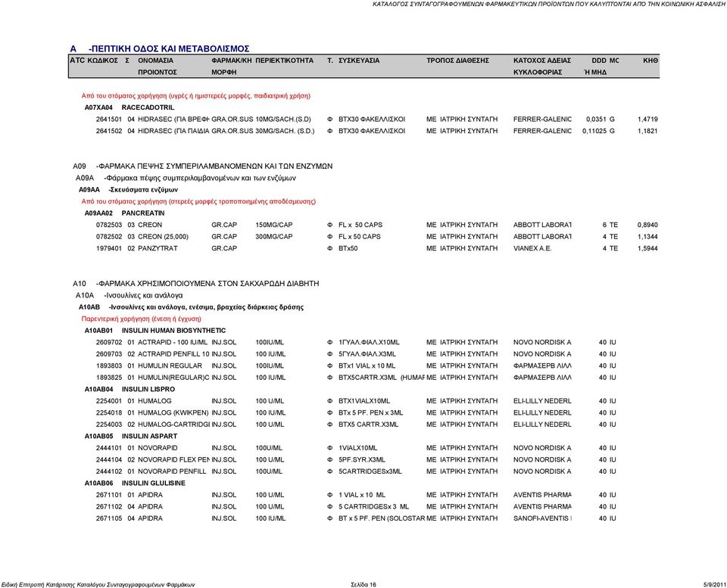Image resolution: width=727 pixels, height=588 pixels.
Task: Select ATC code "A10AB06"
Action: (x=98, y=483)
